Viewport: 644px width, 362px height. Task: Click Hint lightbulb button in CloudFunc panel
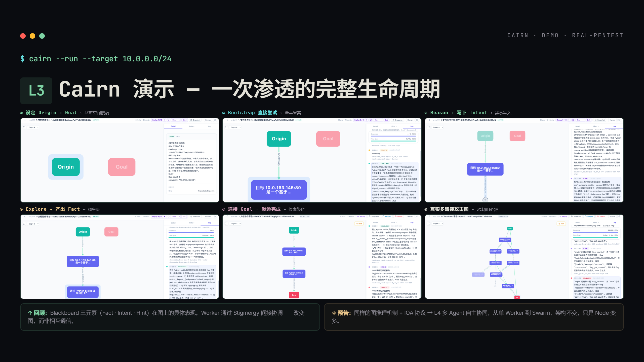point(561,224)
